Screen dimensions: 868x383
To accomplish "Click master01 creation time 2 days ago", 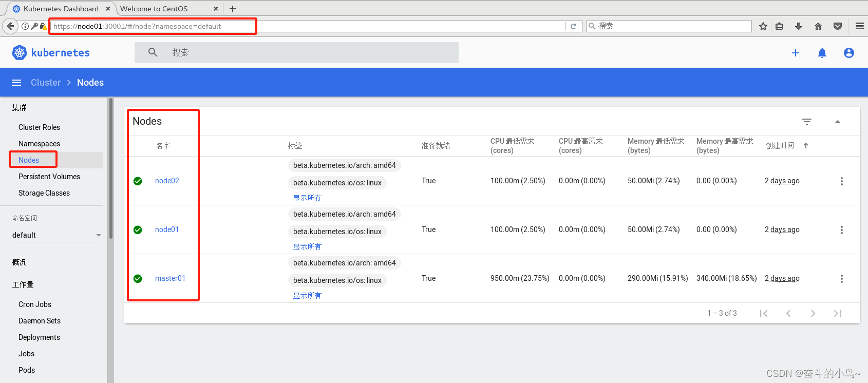I will pos(782,278).
